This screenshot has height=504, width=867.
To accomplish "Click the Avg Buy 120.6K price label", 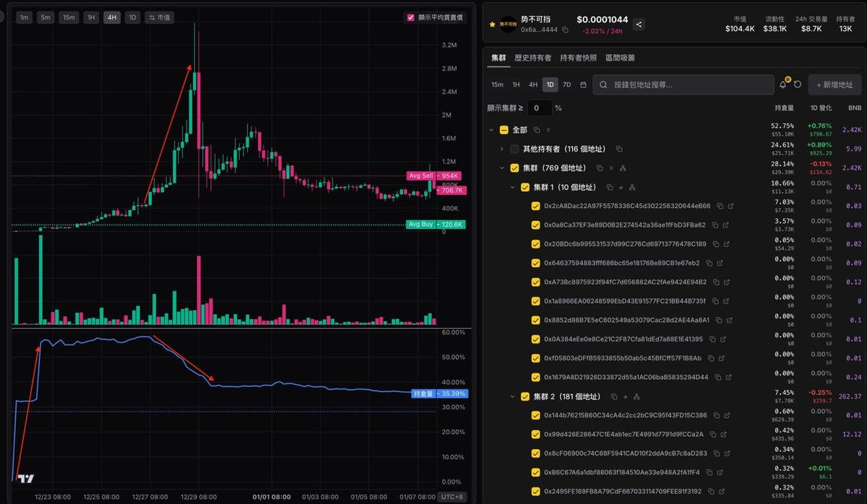I will click(436, 225).
